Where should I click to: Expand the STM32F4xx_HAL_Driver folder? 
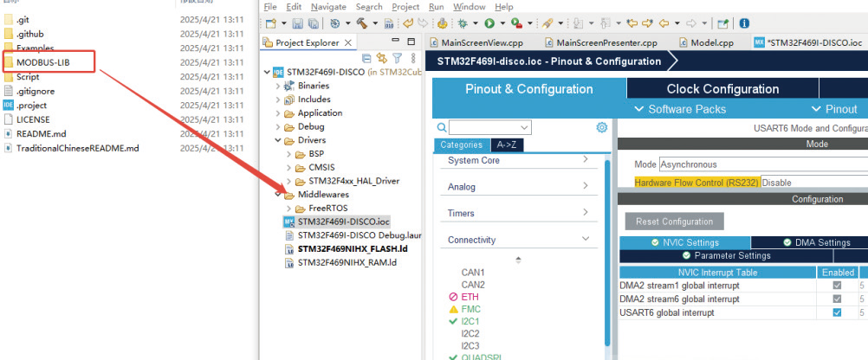click(x=289, y=181)
